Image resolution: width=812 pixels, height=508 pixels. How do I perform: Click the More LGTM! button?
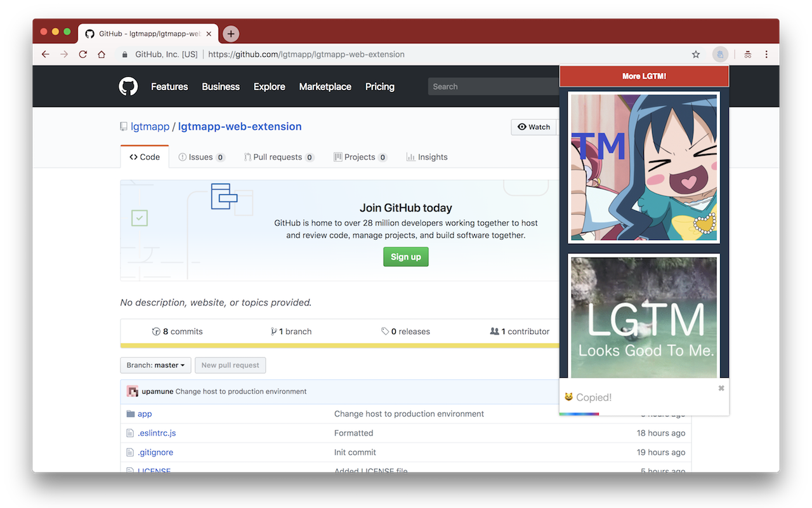coord(644,76)
